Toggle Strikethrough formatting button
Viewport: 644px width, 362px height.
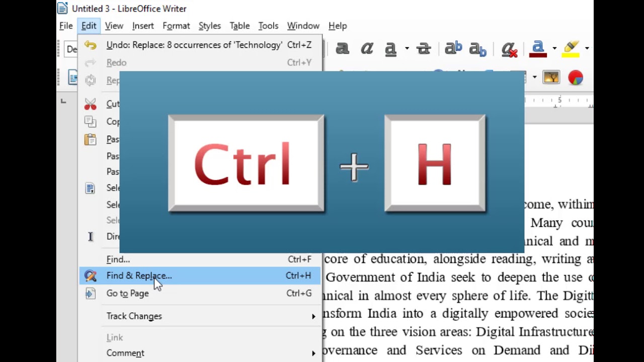click(424, 49)
